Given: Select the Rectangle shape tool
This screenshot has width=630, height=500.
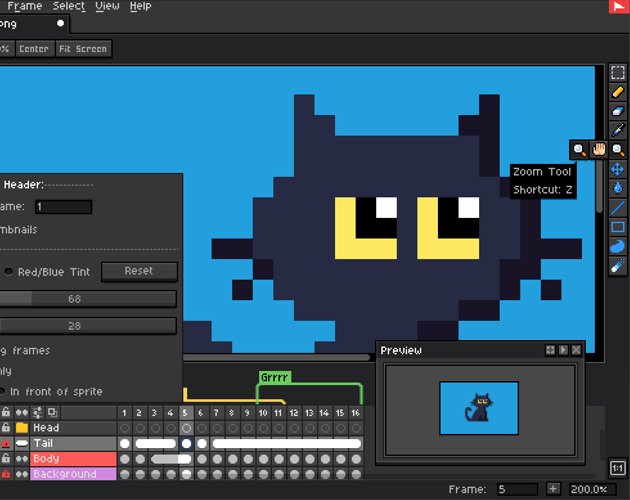Looking at the screenshot, I should (618, 227).
